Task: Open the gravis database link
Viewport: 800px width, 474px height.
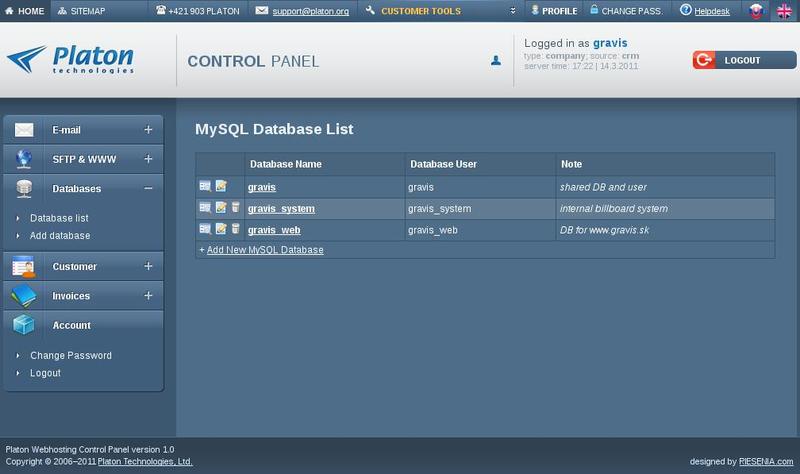Action: click(262, 187)
